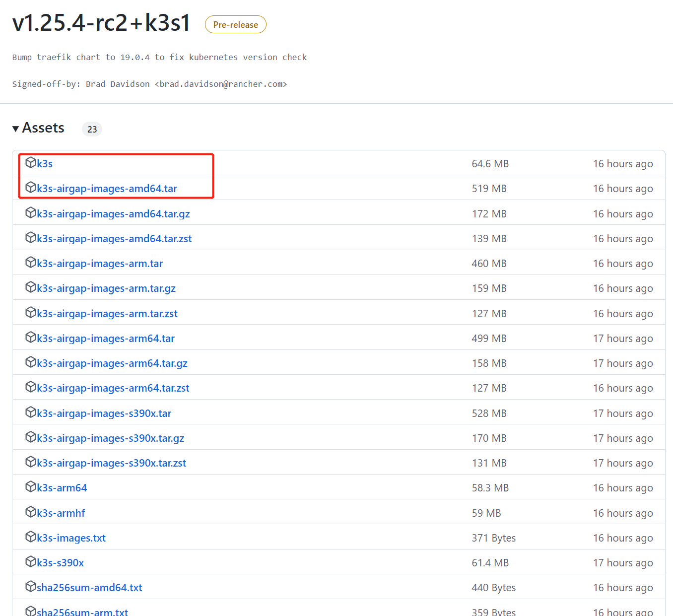The width and height of the screenshot is (673, 616).
Task: Download the k3s-armhf binary
Action: (61, 513)
